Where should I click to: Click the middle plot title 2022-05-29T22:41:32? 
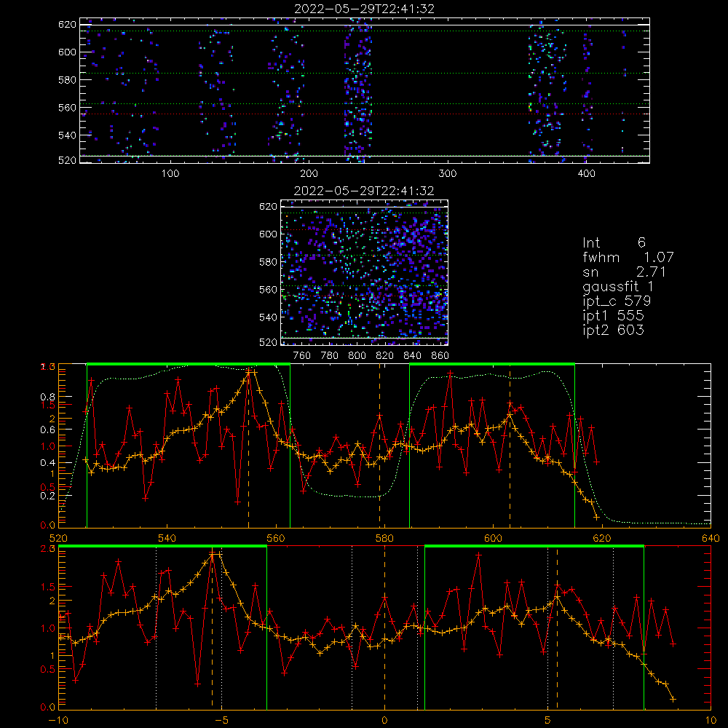pyautogui.click(x=364, y=191)
